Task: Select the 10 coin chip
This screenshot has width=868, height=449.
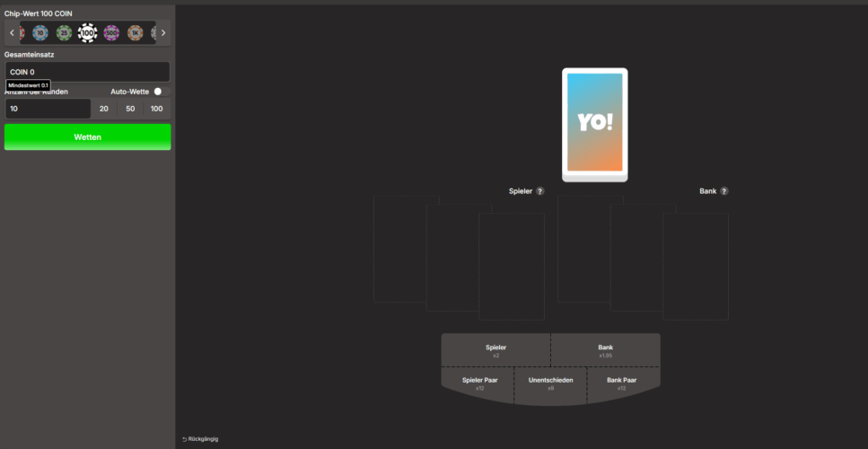Action: click(x=39, y=33)
